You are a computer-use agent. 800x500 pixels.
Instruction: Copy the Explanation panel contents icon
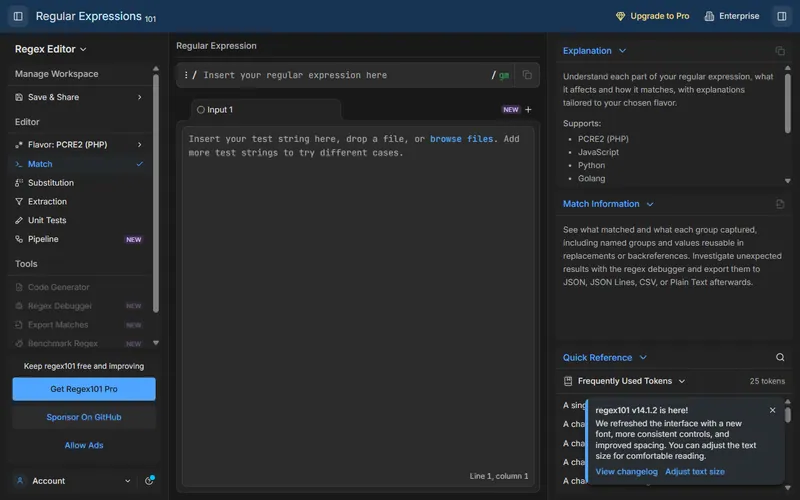coord(780,51)
